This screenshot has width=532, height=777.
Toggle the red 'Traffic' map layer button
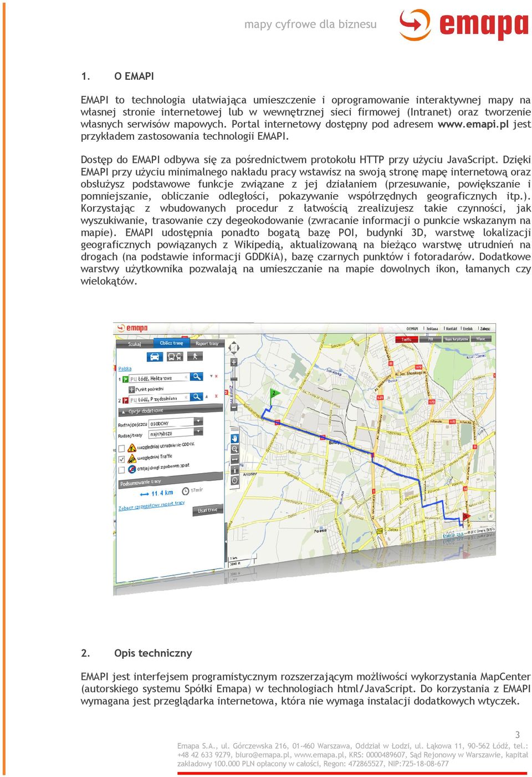[x=407, y=339]
